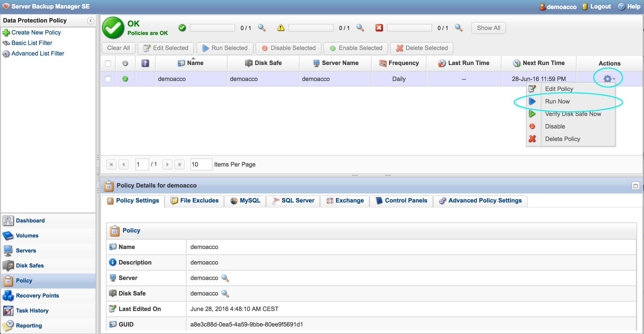Screen dimensions: 644x334
Task: Click magnifier icon next to warning policies count
Action: coord(360,28)
